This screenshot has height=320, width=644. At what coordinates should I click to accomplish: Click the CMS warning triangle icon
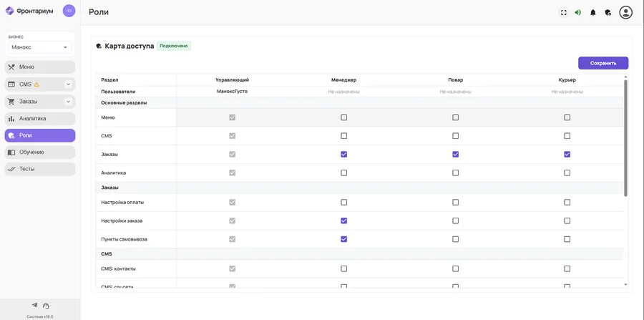36,84
